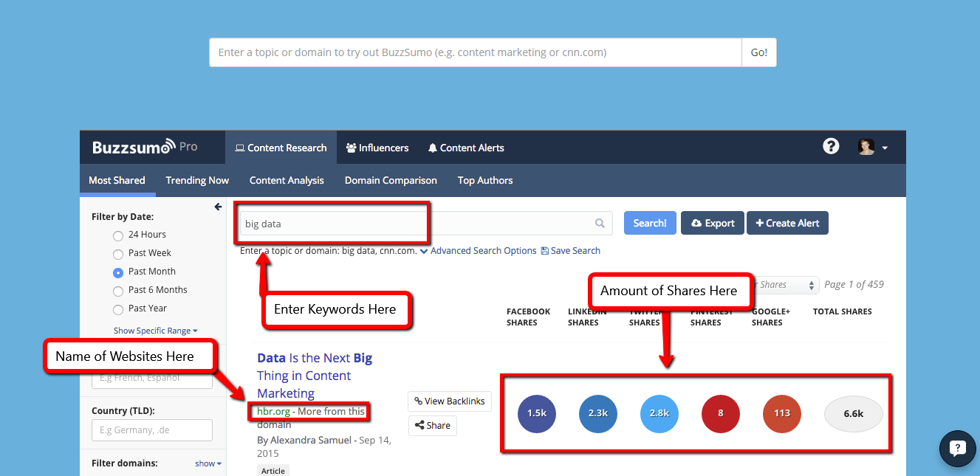Click the LinkedIn shares circle showing 2.3k

click(598, 413)
